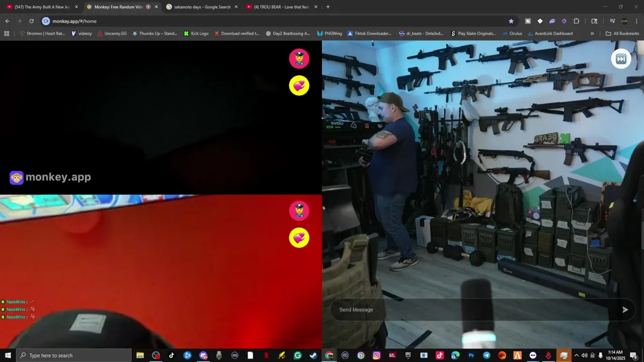Screen dimensions: 644x362
Task: Close The Army Built A New Jeep tab
Action: pyautogui.click(x=76, y=7)
